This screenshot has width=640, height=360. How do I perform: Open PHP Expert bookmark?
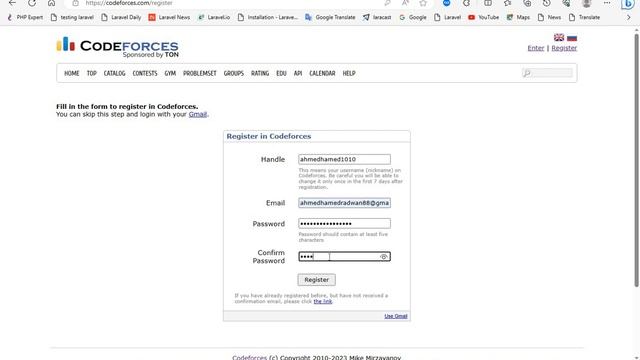tap(25, 17)
